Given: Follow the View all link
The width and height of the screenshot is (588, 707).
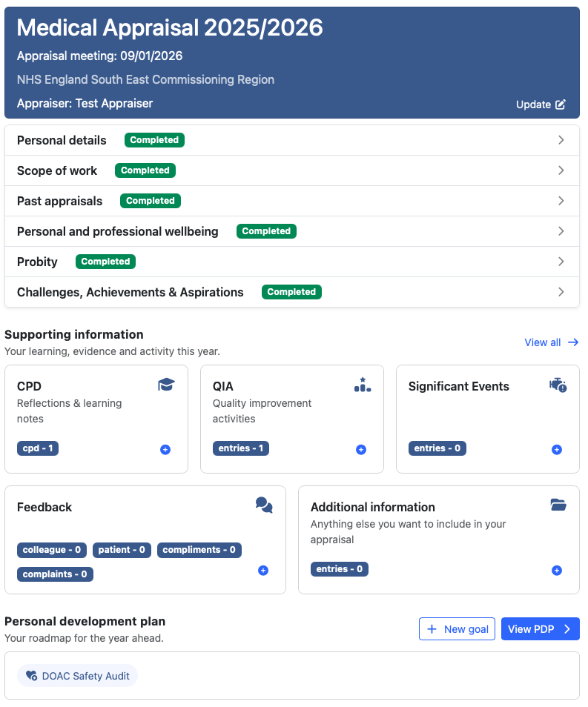Looking at the screenshot, I should 551,342.
